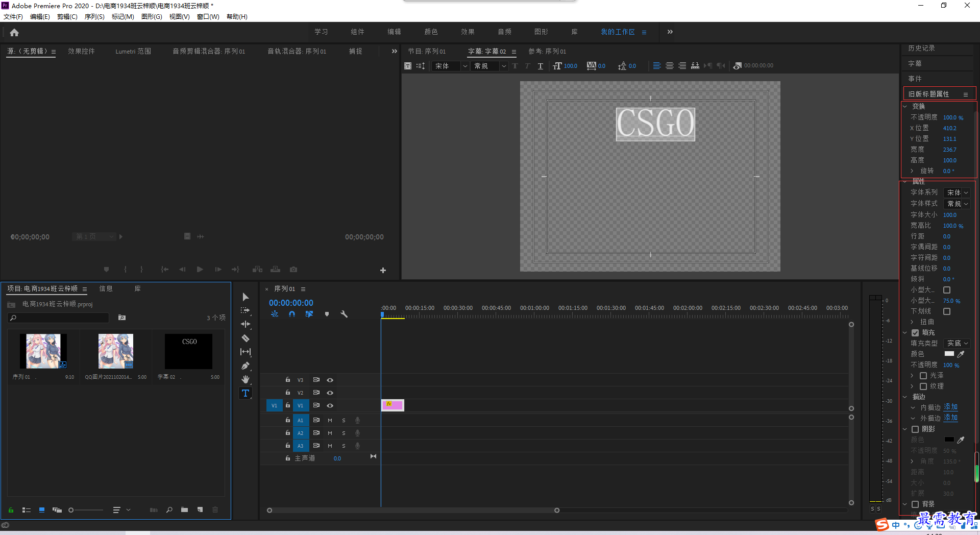Open 字体系列 dropdown in properties panel

(x=957, y=192)
